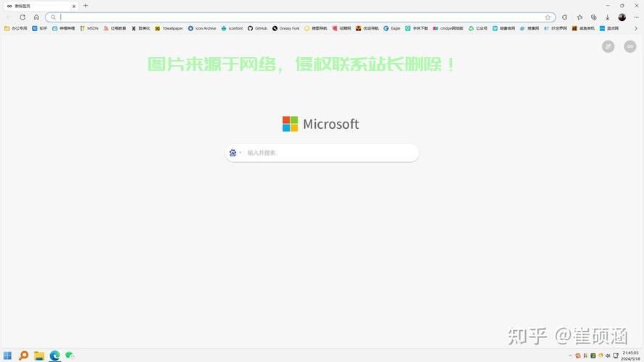Image resolution: width=644 pixels, height=362 pixels.
Task: Open the iconfont bookmark
Action: 232,28
